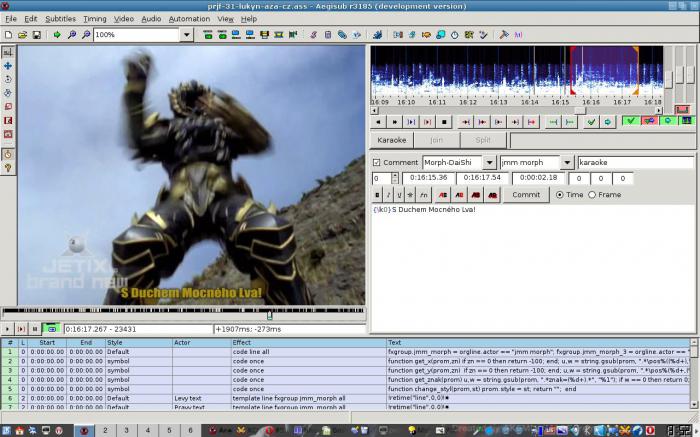Select subtitle row 5 in the grid
This screenshot has height=437, width=700.
tap(346, 389)
